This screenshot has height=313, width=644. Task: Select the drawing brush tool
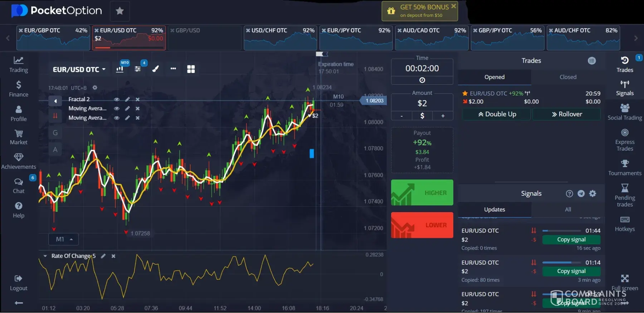[155, 69]
